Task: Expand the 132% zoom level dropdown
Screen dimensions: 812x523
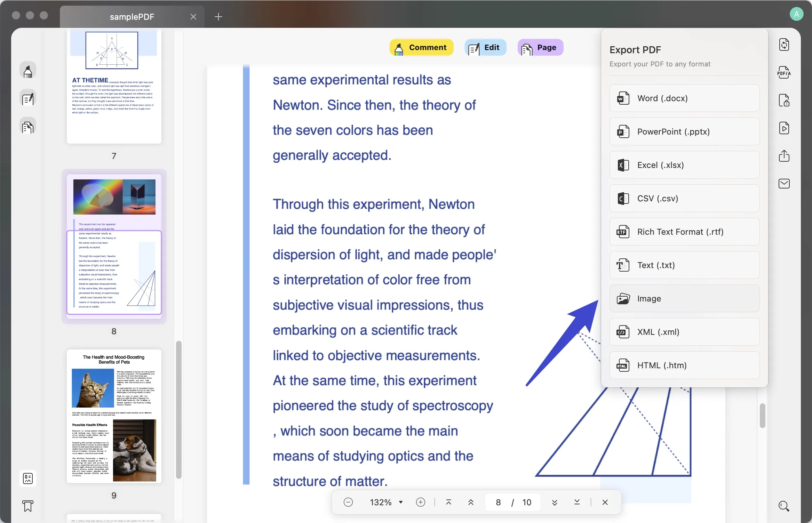Action: [x=401, y=502]
